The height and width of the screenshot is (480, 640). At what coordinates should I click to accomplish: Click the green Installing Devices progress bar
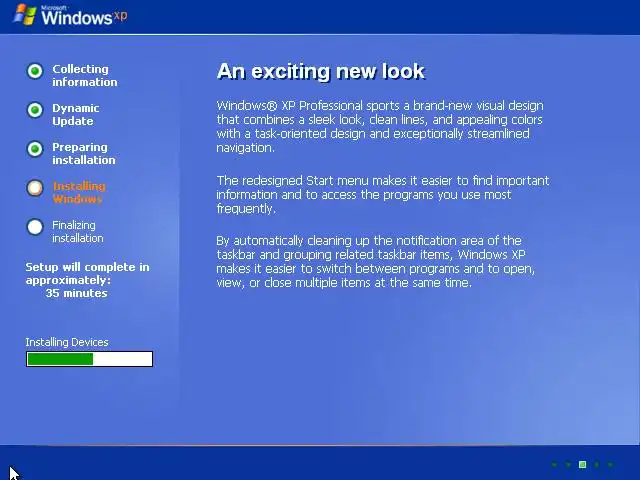click(89, 359)
